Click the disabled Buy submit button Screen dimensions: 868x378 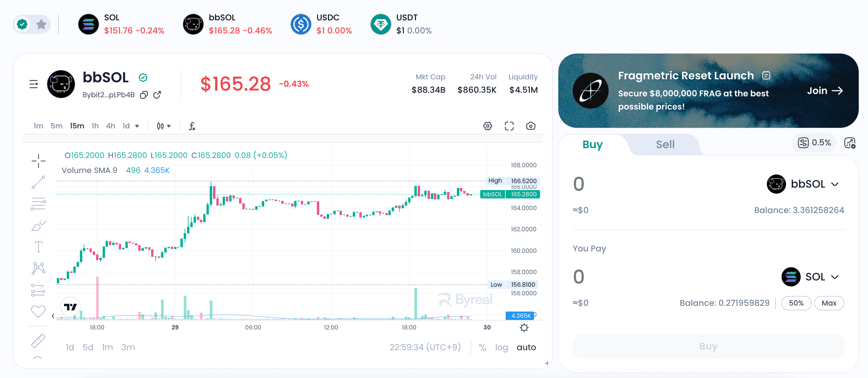708,346
